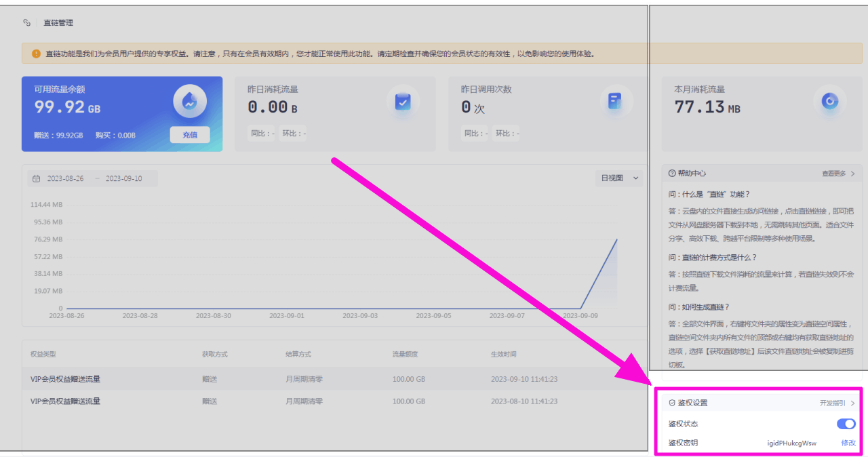Click the document icon on 昨日调用次数 card
This screenshot has height=457, width=868.
pyautogui.click(x=616, y=102)
